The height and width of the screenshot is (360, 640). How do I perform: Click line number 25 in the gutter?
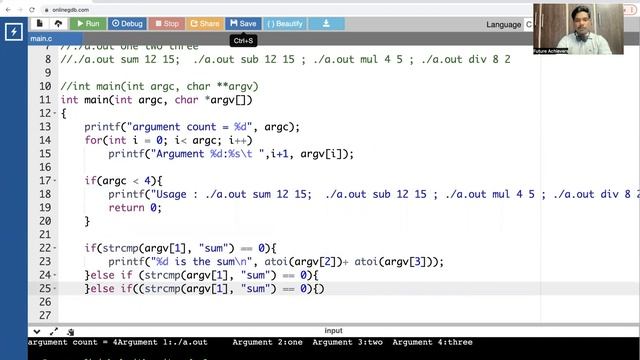pos(45,289)
